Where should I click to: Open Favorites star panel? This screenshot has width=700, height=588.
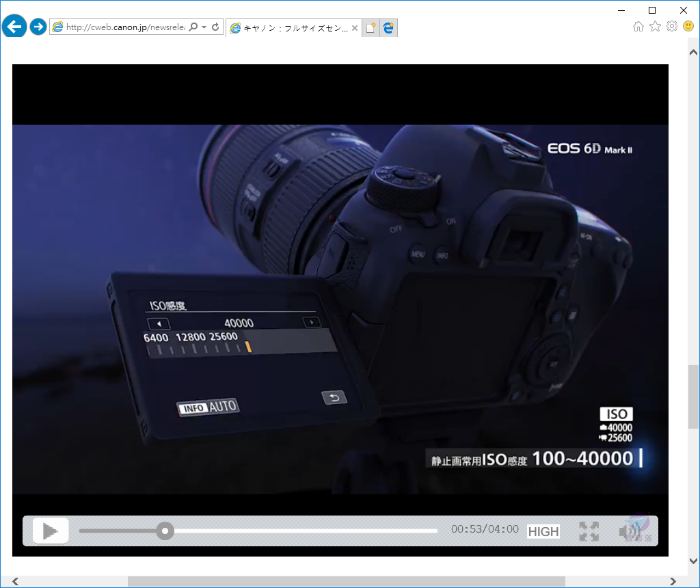pyautogui.click(x=655, y=27)
